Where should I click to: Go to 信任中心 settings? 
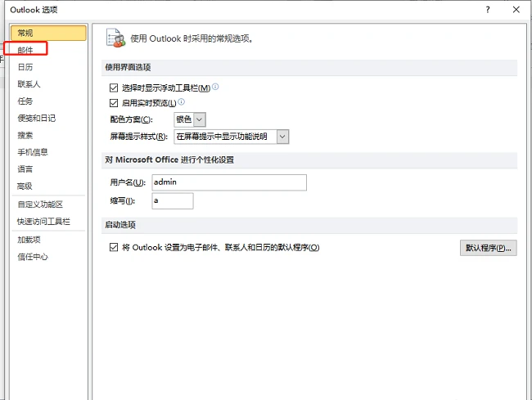[33, 257]
